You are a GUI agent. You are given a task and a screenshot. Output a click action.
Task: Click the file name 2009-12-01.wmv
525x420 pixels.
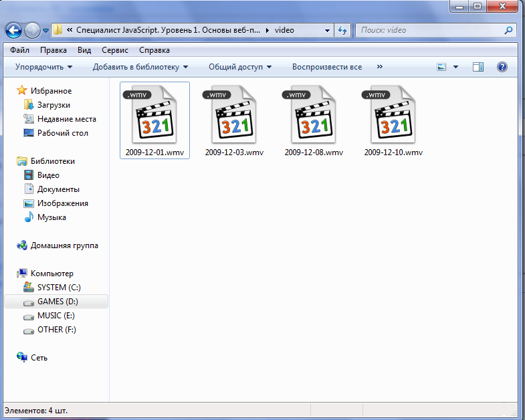click(154, 152)
